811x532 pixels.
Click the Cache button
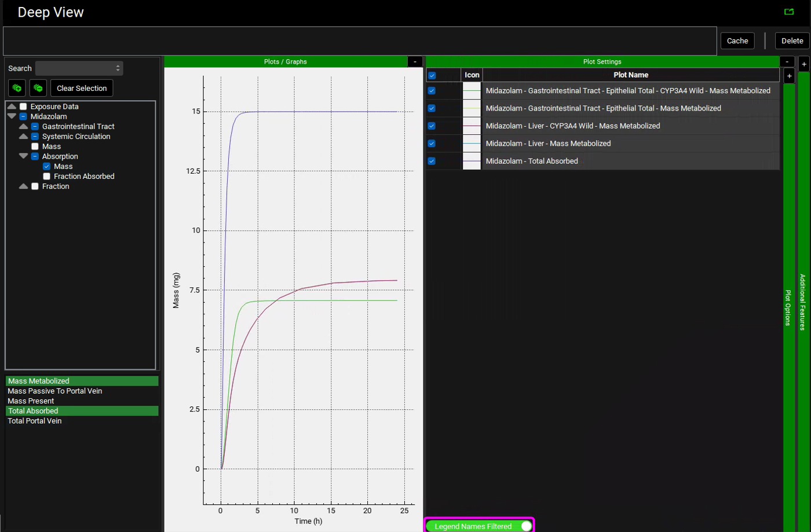(x=737, y=41)
